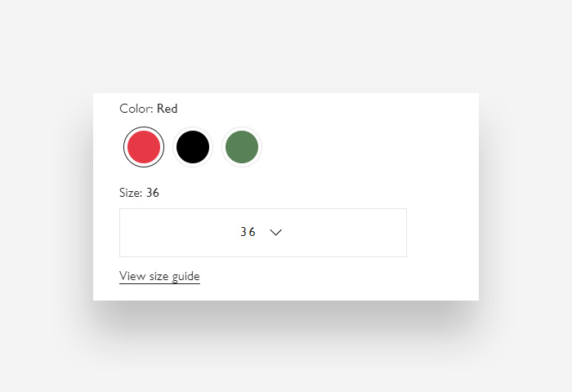
Task: Switch product color to green
Action: point(242,147)
